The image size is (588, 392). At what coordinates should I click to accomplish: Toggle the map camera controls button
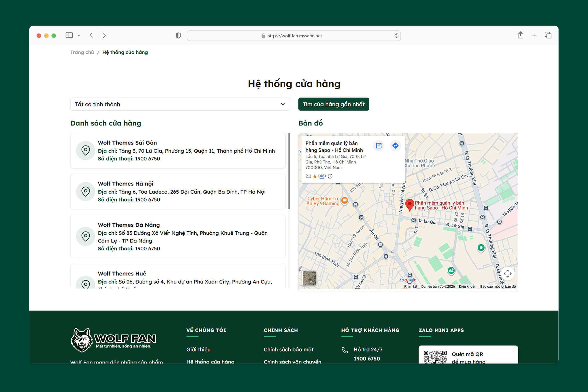point(508,274)
